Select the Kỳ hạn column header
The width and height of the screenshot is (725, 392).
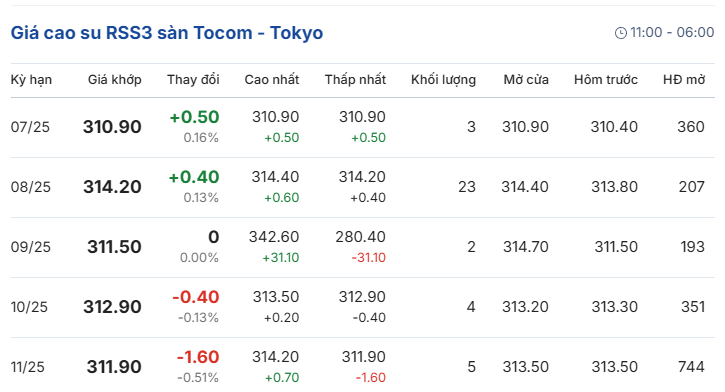point(31,80)
